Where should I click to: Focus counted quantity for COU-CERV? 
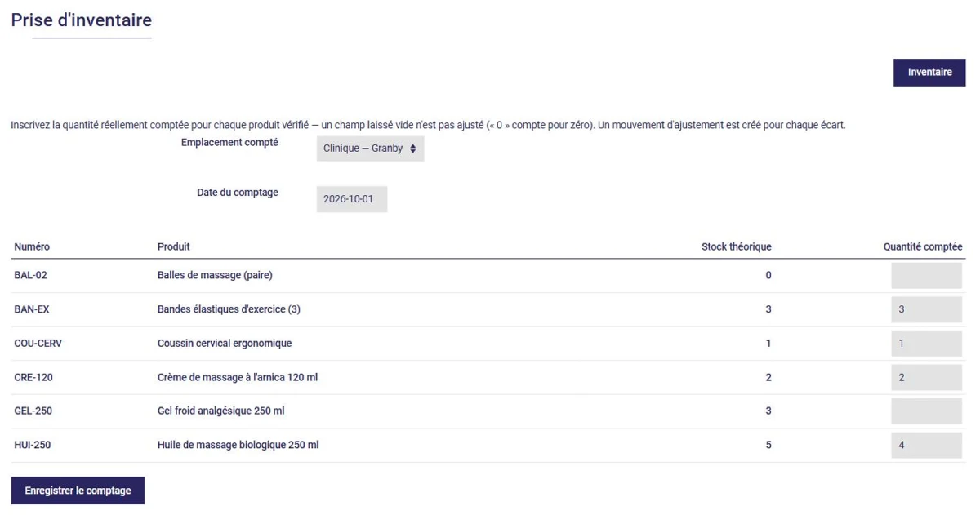click(926, 344)
